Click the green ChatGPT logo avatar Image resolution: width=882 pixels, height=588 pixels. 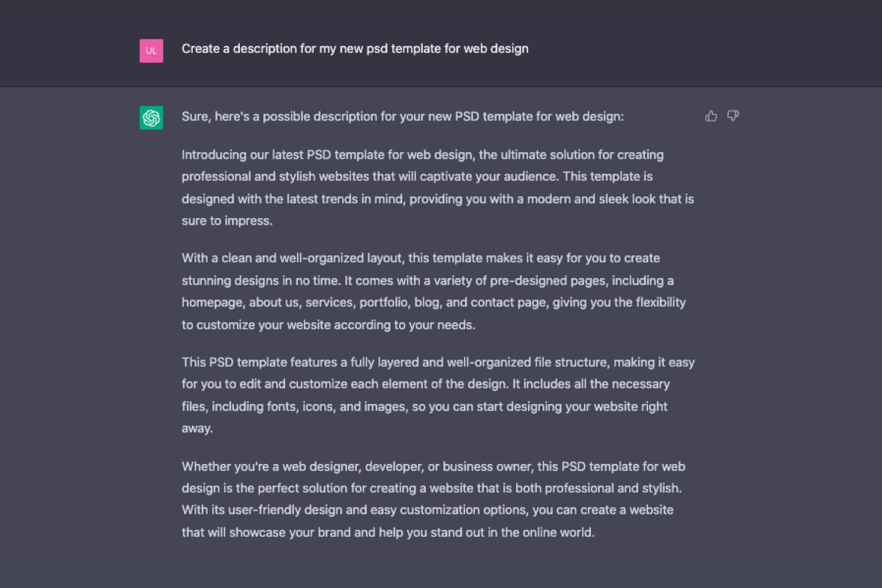click(151, 118)
